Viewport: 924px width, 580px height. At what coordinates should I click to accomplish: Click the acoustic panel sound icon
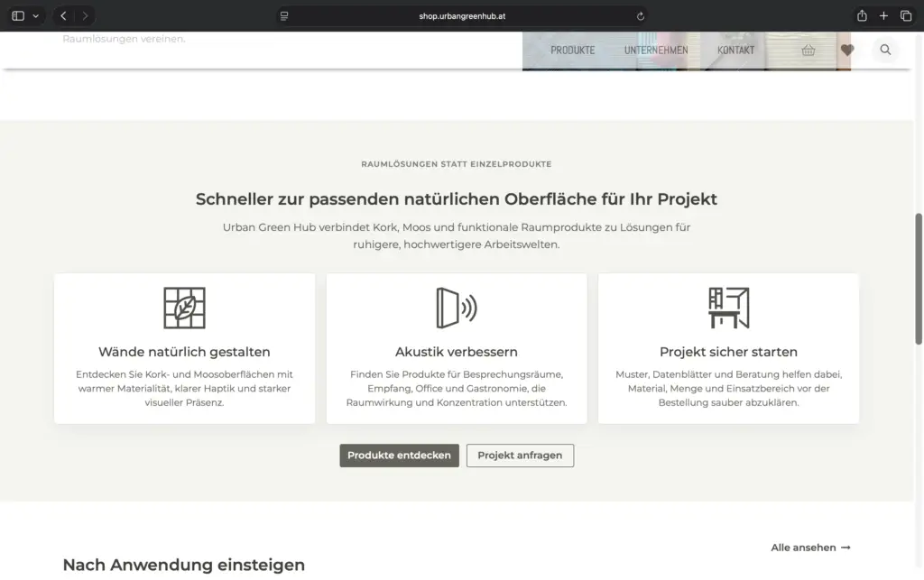[456, 308]
